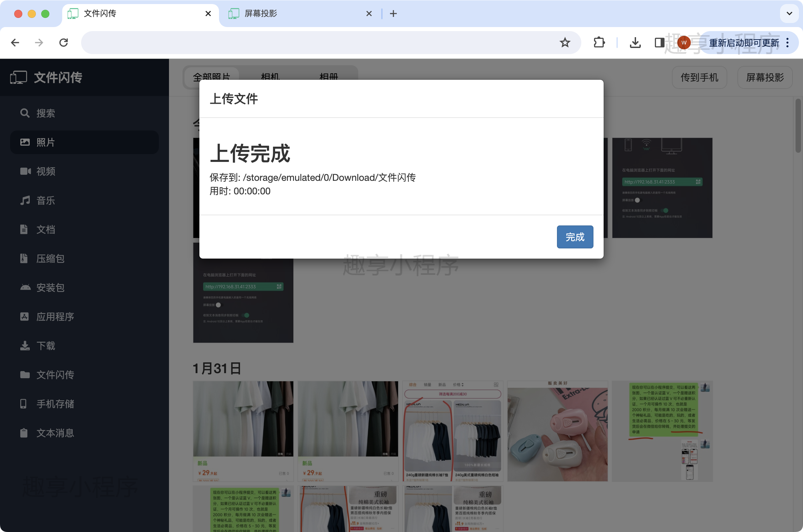Open the 筛选每满200减30 screenshot thumbnail

click(x=453, y=431)
